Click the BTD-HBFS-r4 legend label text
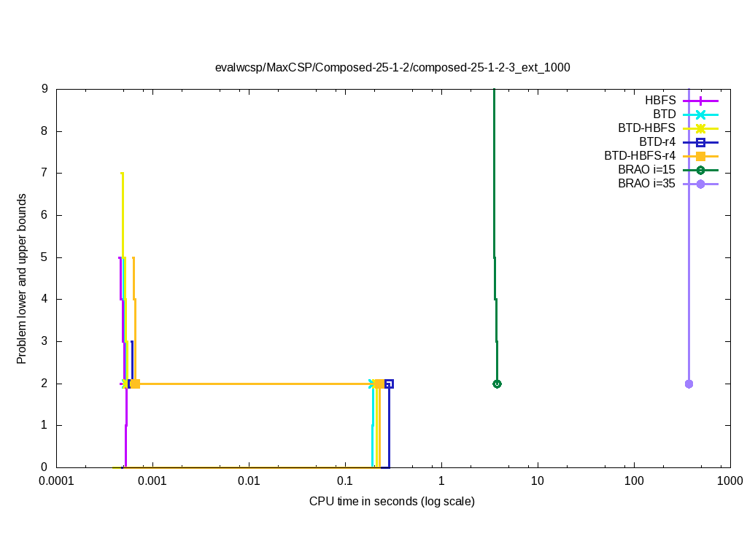The width and height of the screenshot is (747, 560). point(640,156)
